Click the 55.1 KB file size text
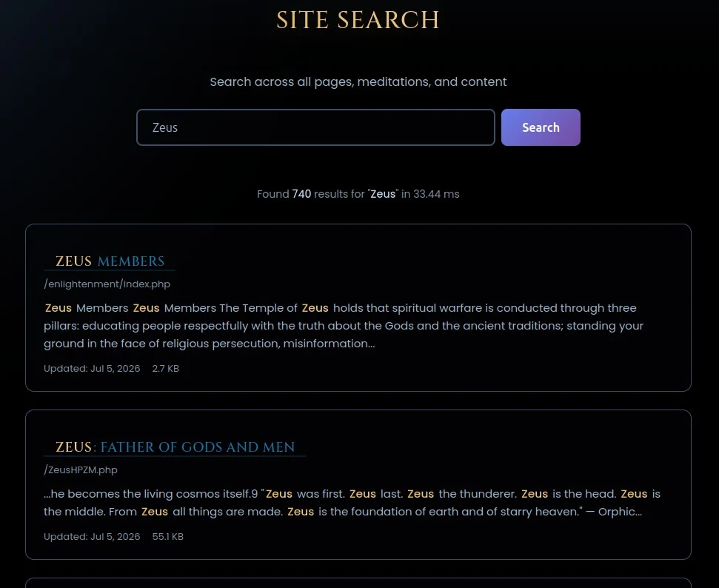This screenshot has width=719, height=588. pos(168,536)
